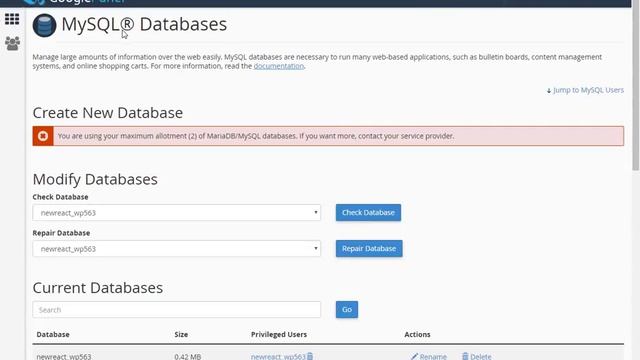This screenshot has width=640, height=360.
Task: Open the apps grid icon in sidebar
Action: pyautogui.click(x=12, y=19)
